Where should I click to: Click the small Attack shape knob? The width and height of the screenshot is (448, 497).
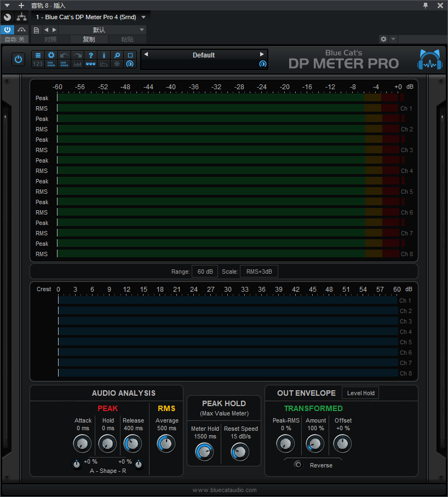click(x=77, y=464)
